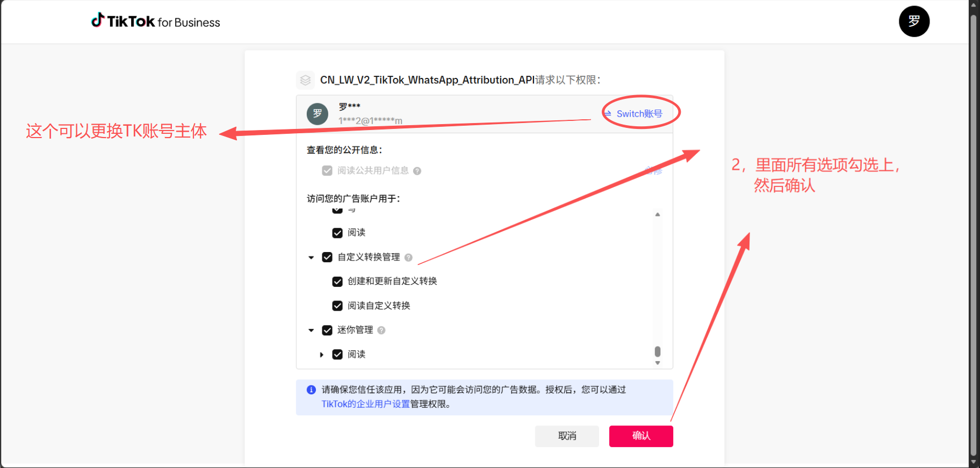The width and height of the screenshot is (980, 468).
Task: Click the 确认 button
Action: tap(641, 436)
